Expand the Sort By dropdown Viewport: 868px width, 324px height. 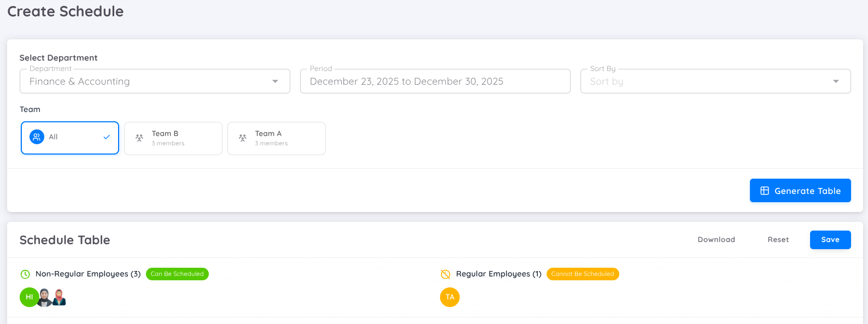(x=715, y=81)
